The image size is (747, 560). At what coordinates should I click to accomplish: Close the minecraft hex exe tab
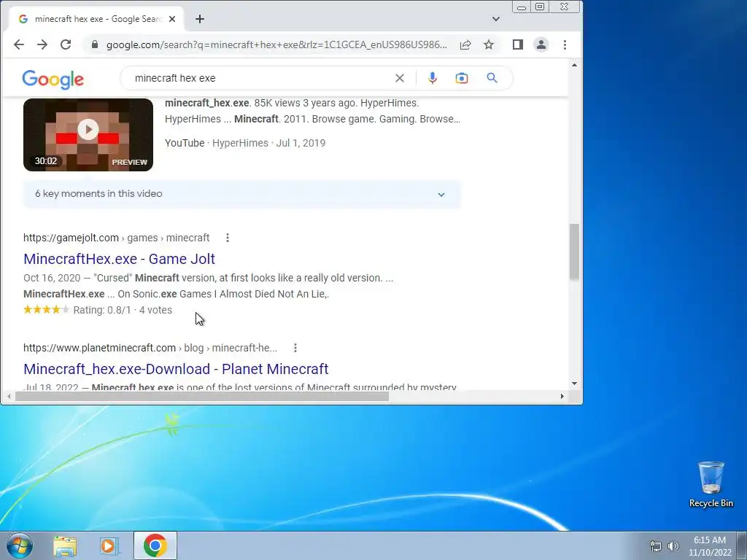click(x=172, y=19)
